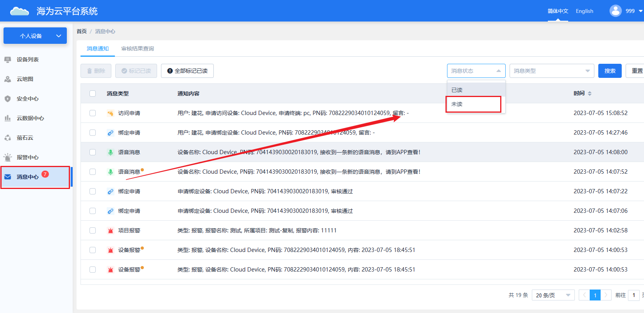Go to 首页 breadcrumb link
Image resolution: width=644 pixels, height=313 pixels.
[82, 31]
